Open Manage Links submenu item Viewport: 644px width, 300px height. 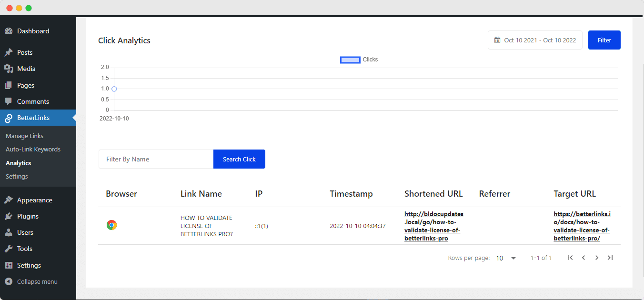(x=24, y=136)
